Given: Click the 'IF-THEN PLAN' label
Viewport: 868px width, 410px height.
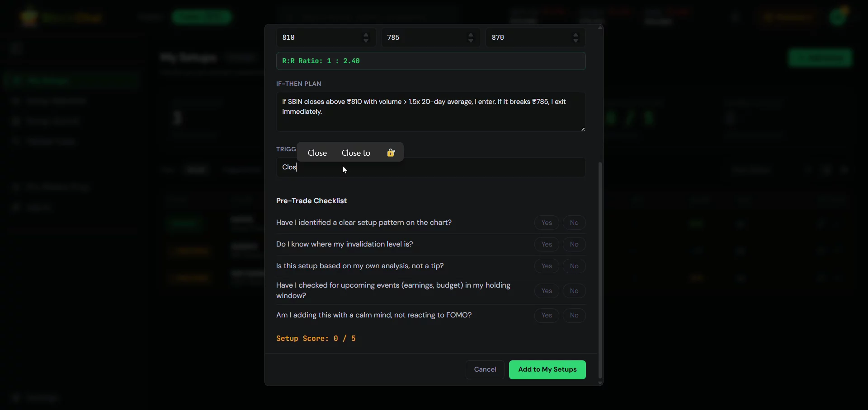Looking at the screenshot, I should click(x=299, y=84).
